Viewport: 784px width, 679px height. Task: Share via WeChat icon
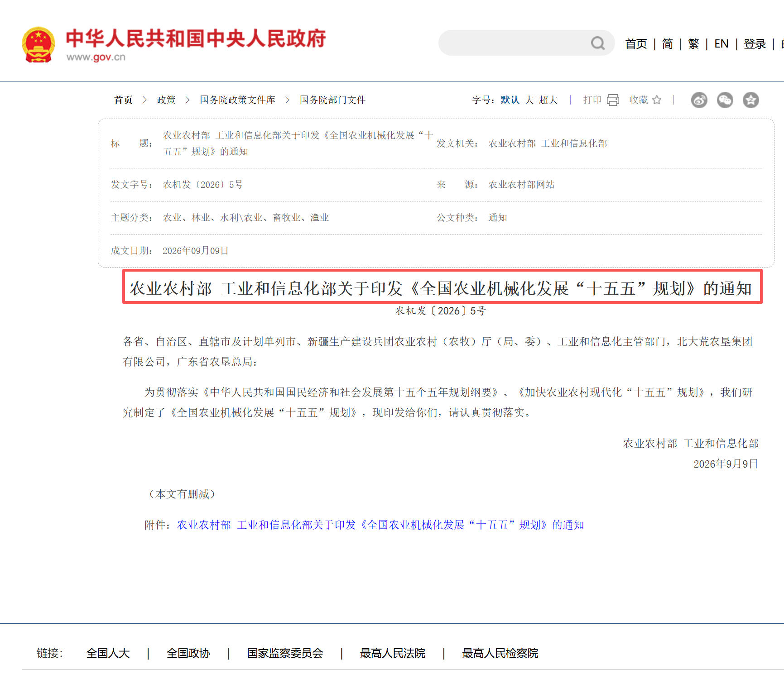pos(725,100)
